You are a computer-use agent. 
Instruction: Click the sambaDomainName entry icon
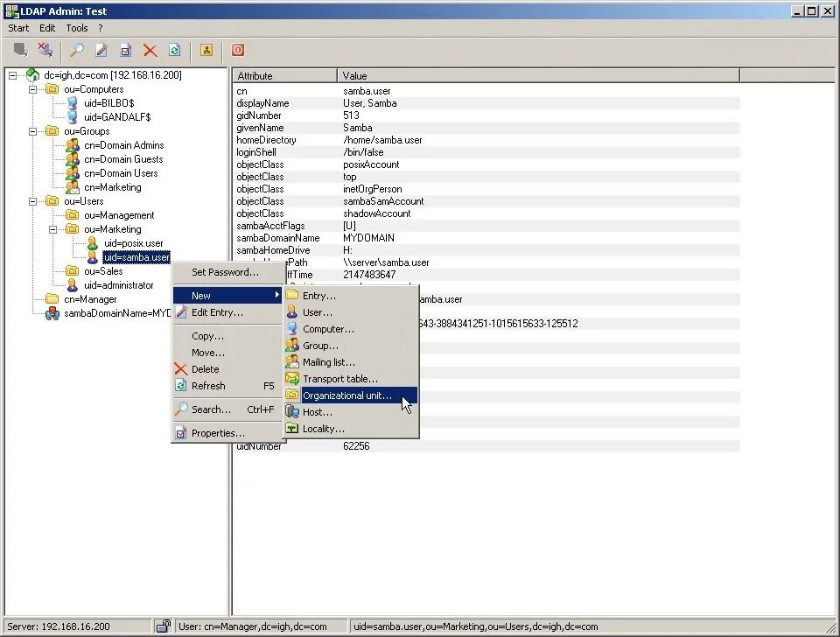coord(52,313)
